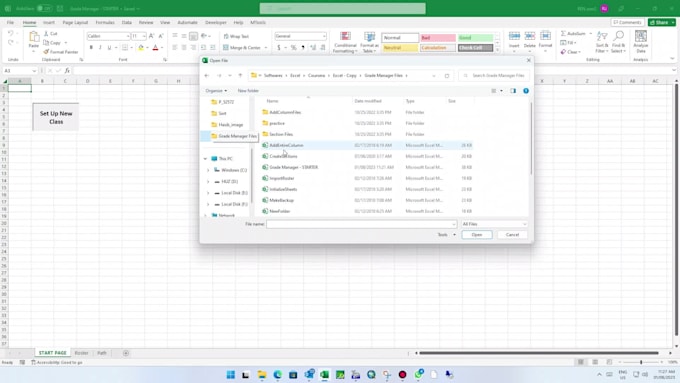This screenshot has width=680, height=383.
Task: Apply the Bad cell style
Action: point(438,38)
